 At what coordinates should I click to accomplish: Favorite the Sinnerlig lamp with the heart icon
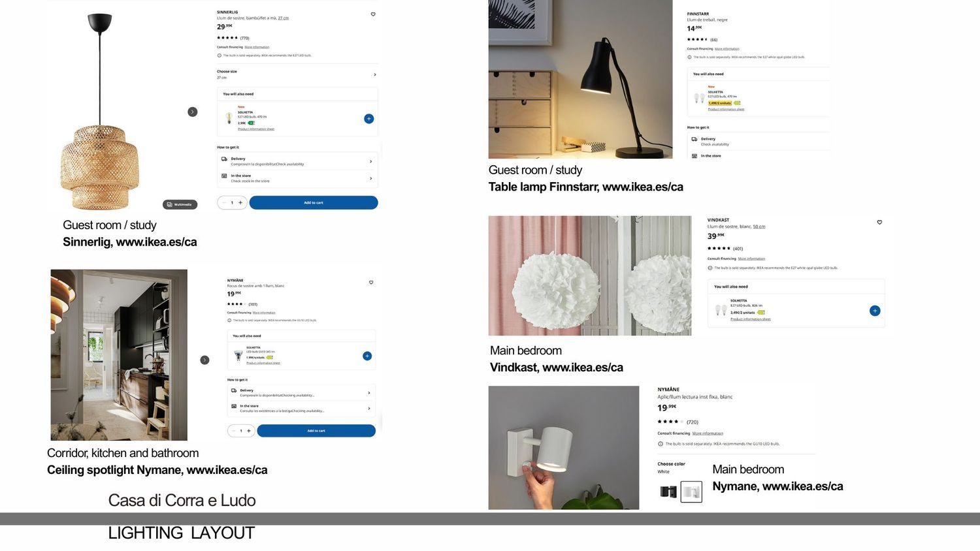point(373,14)
